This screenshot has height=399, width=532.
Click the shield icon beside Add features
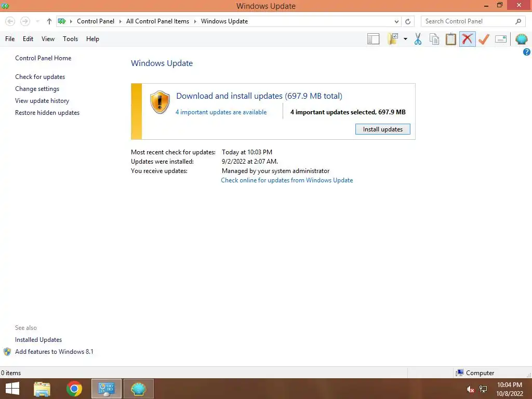click(7, 352)
